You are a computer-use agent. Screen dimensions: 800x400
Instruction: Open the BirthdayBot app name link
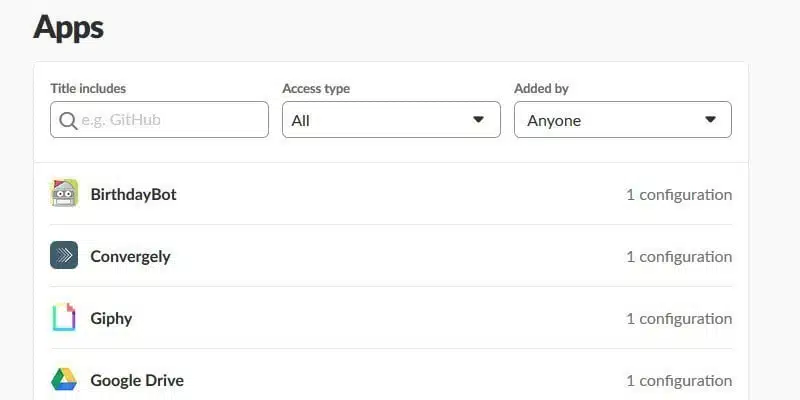click(133, 194)
